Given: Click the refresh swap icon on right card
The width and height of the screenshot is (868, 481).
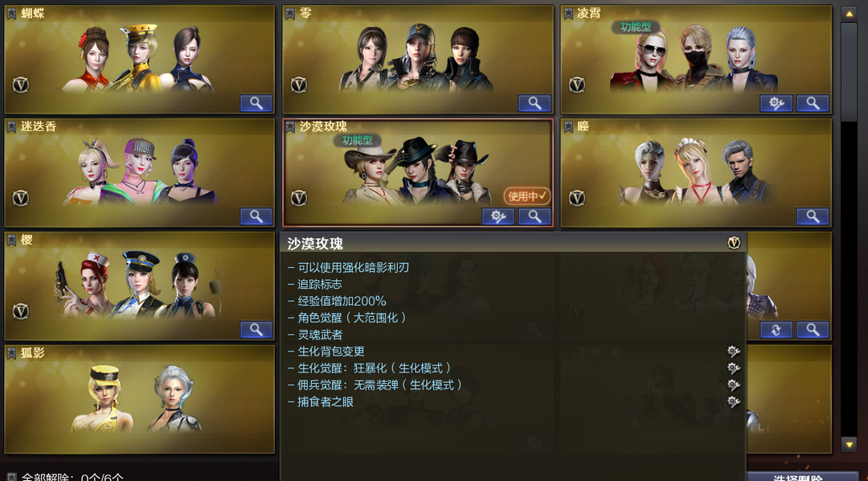Looking at the screenshot, I should point(776,330).
